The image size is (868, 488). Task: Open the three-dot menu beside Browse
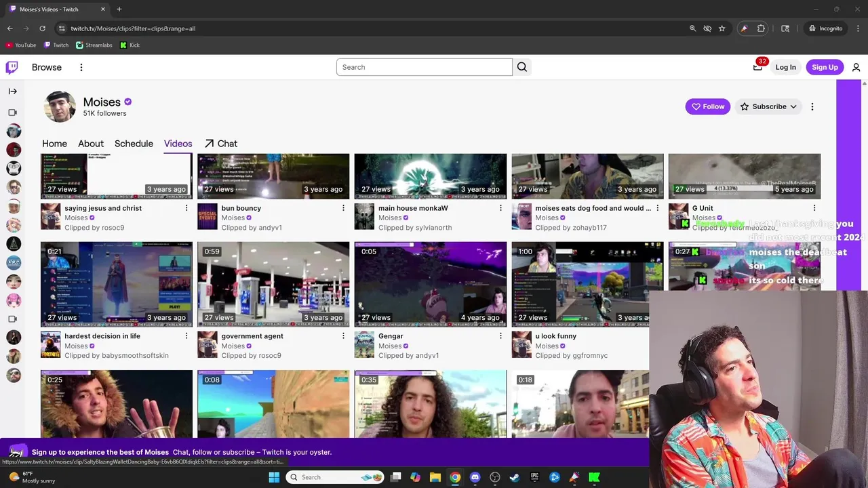click(x=81, y=67)
